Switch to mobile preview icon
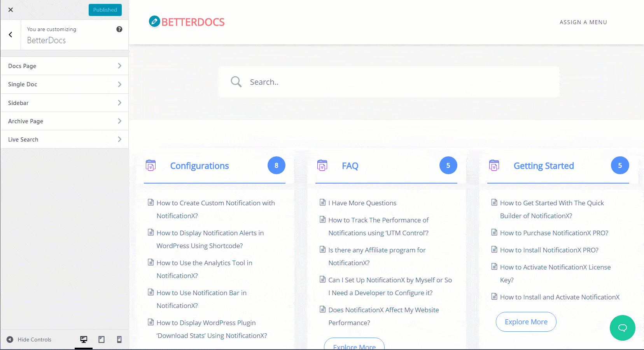Viewport: 644px width, 350px height. click(119, 339)
